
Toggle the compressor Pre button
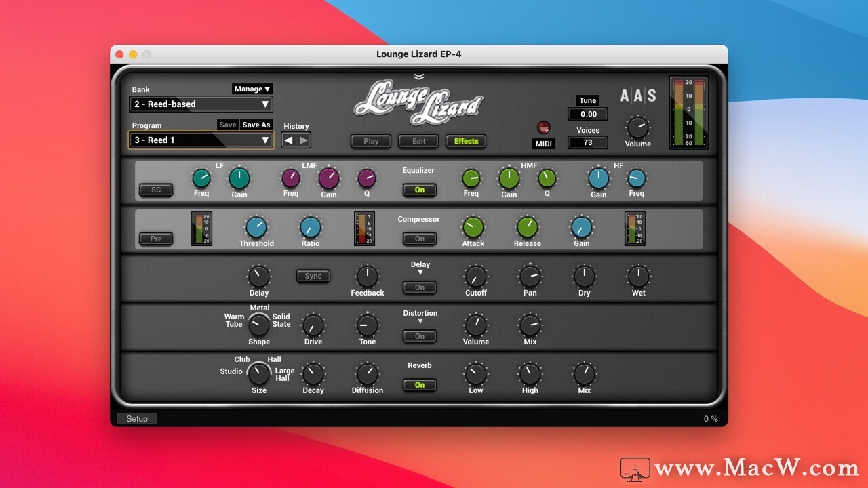[x=156, y=239]
